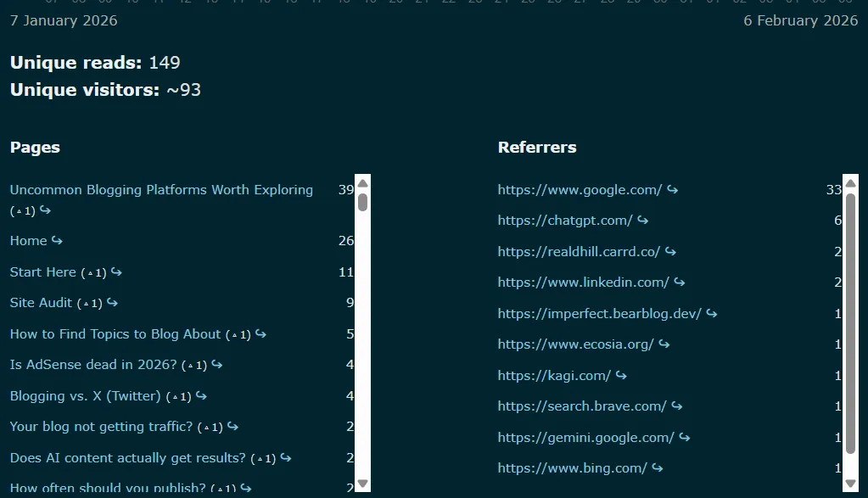This screenshot has width=868, height=498.
Task: Select the Pages section heading
Action: point(34,147)
